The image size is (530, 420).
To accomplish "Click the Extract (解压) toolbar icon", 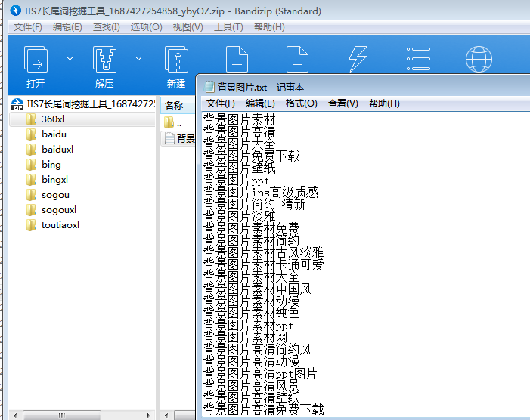I will tap(104, 60).
